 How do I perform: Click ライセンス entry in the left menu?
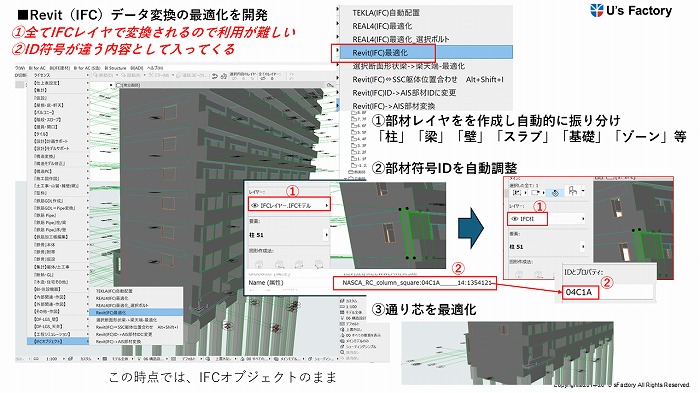42,75
